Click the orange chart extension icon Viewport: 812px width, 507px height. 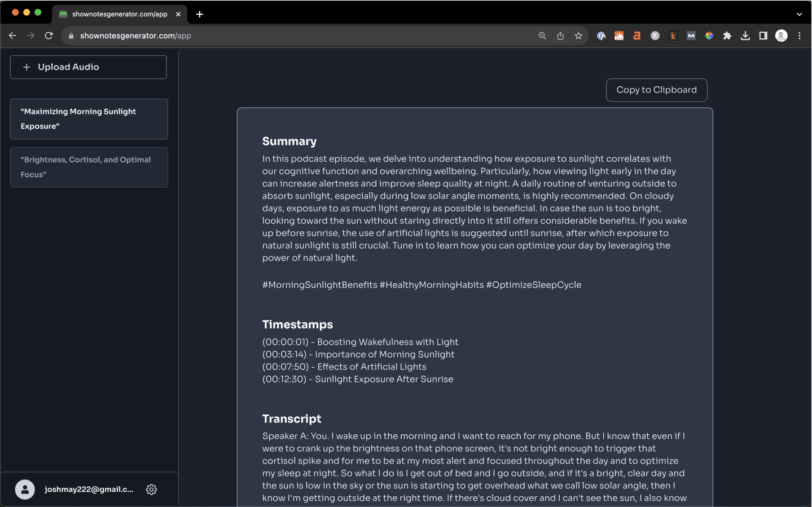[x=619, y=36]
